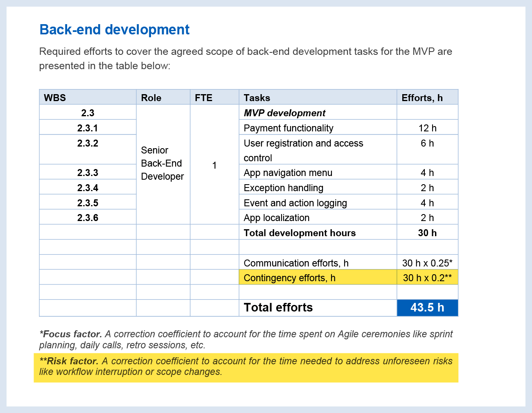Select the 30 h x 0.25* cell
The width and height of the screenshot is (532, 413).
427,263
